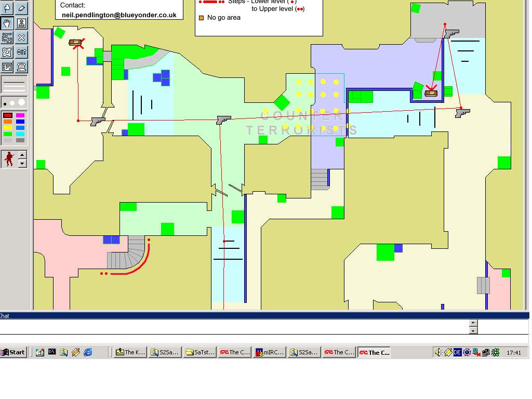Switch to 'SaTst...' folder taskbar window
This screenshot has width=532, height=399.
(199, 352)
